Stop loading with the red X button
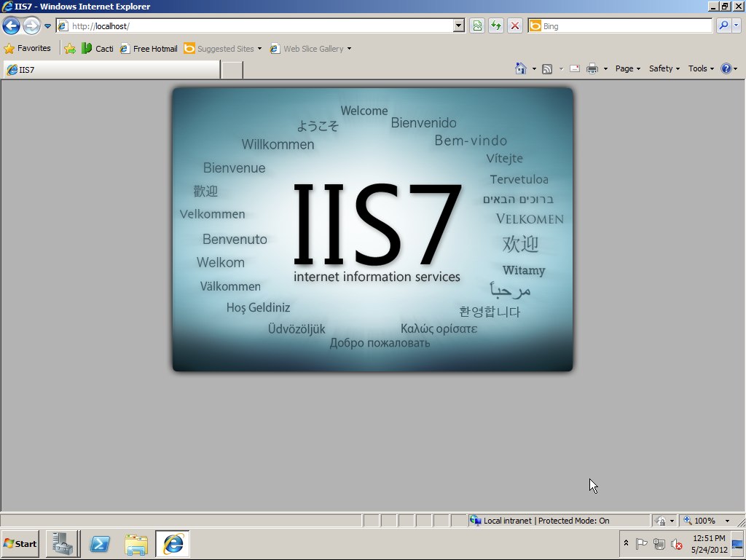Screen dimensions: 746x560 [x=515, y=25]
